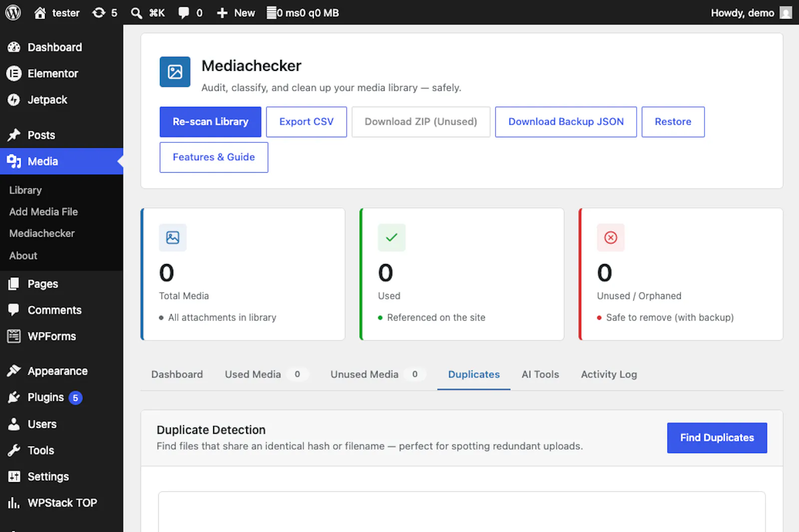Click the Pages icon in sidebar
Screen dimensions: 799x532
(14, 283)
